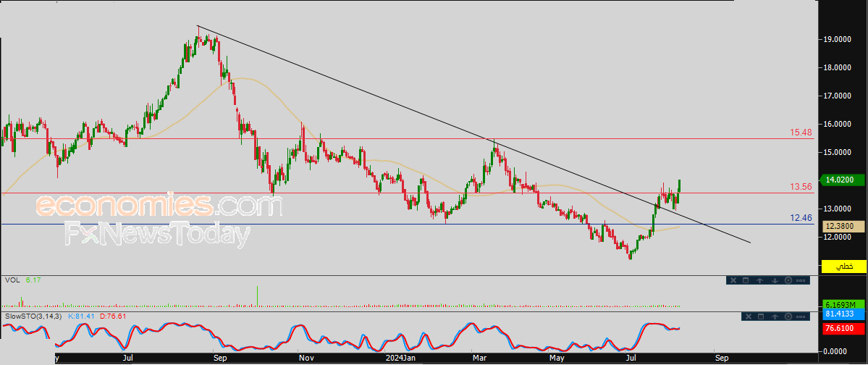Click the D:76.61 stochastic value
The width and height of the screenshot is (868, 365).
[112, 316]
